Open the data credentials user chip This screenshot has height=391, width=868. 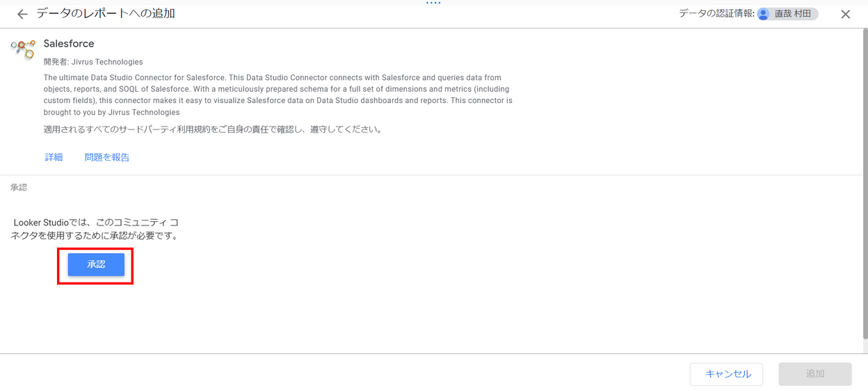point(787,14)
